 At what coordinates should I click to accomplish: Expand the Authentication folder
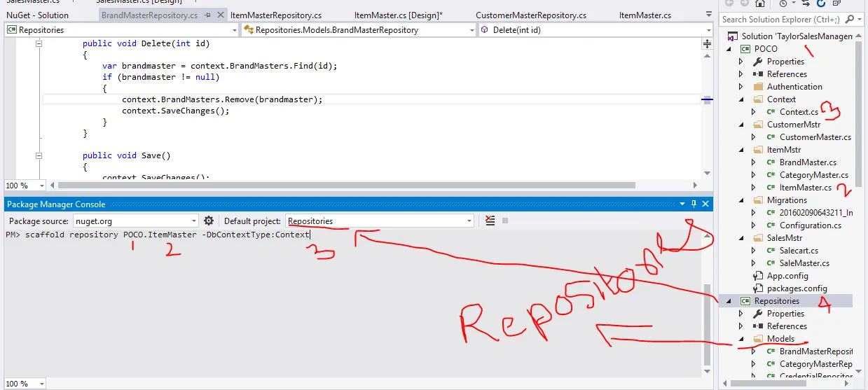pos(741,87)
